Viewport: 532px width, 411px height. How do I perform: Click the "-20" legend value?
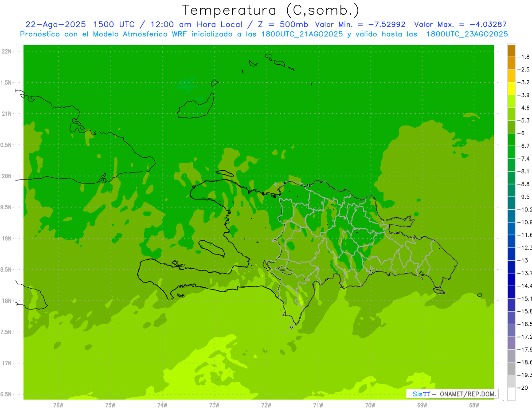pyautogui.click(x=523, y=388)
